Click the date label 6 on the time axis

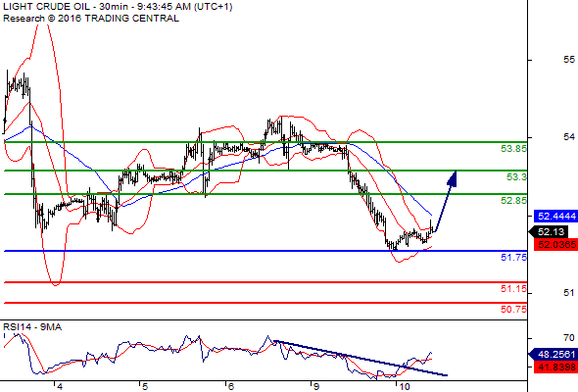click(x=231, y=387)
